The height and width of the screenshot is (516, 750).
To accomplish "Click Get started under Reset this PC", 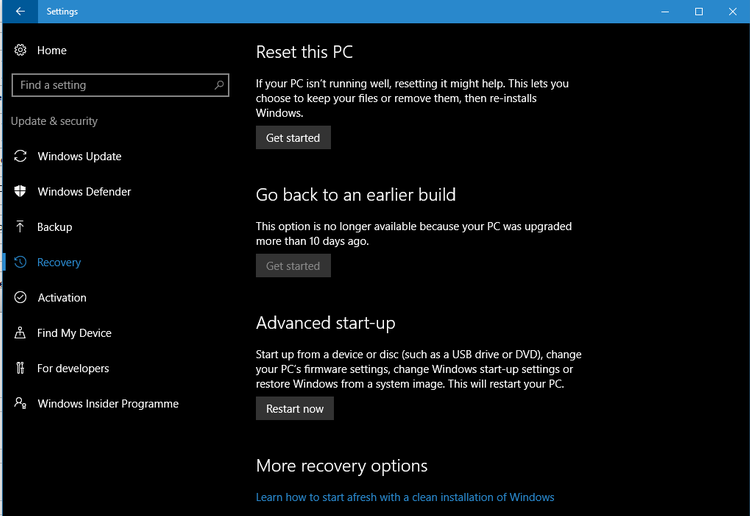I will click(293, 138).
